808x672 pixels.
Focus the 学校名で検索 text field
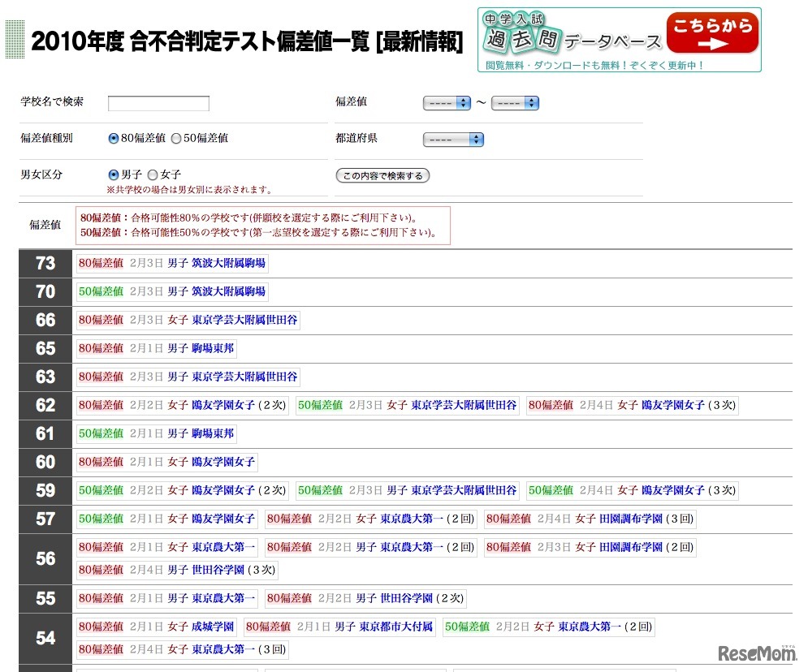point(158,103)
